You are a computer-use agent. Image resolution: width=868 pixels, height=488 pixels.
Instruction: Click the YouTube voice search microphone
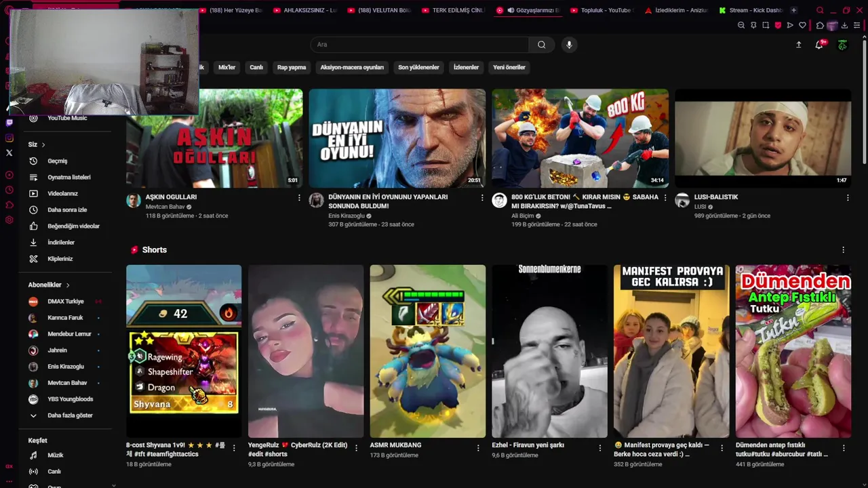click(x=569, y=45)
